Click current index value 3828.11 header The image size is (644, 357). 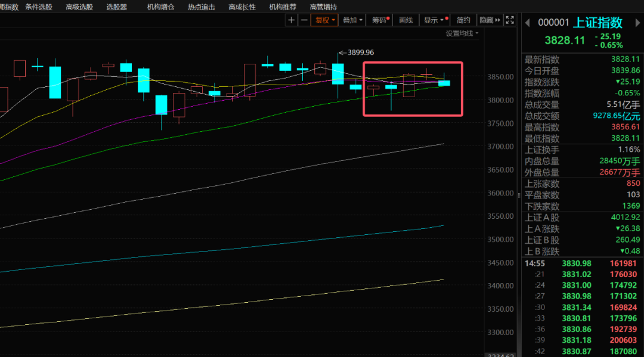(x=565, y=40)
